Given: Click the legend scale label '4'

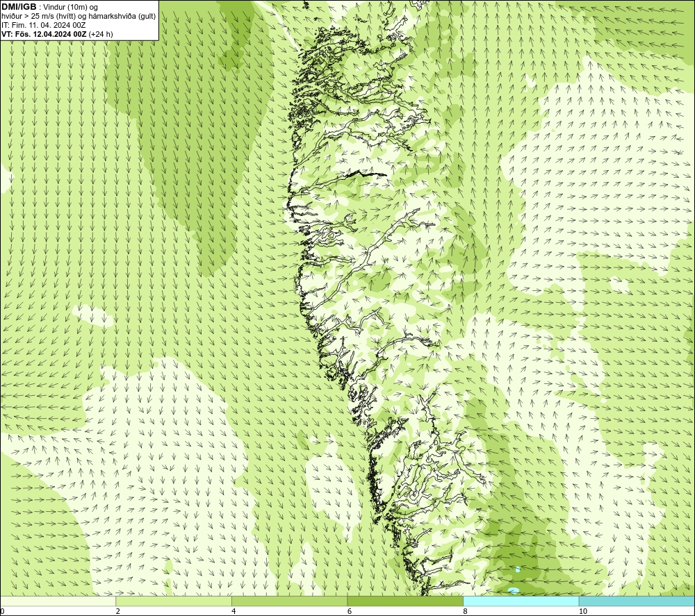Looking at the screenshot, I should [234, 611].
